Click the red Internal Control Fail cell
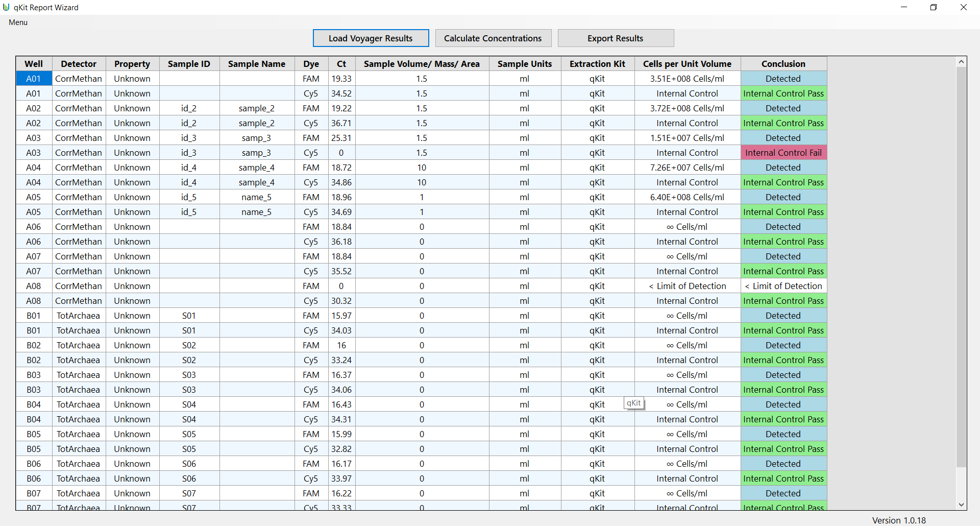Image resolution: width=980 pixels, height=526 pixels. [783, 153]
